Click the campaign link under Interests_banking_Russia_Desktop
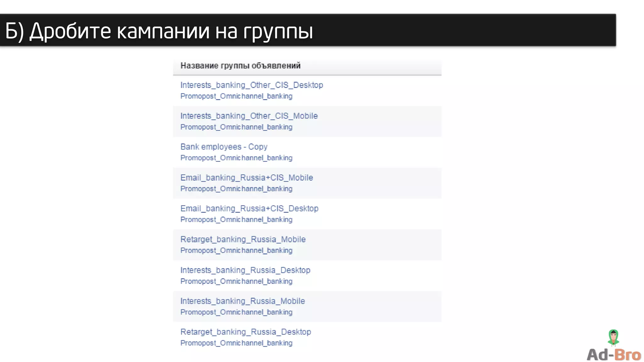 pos(236,281)
